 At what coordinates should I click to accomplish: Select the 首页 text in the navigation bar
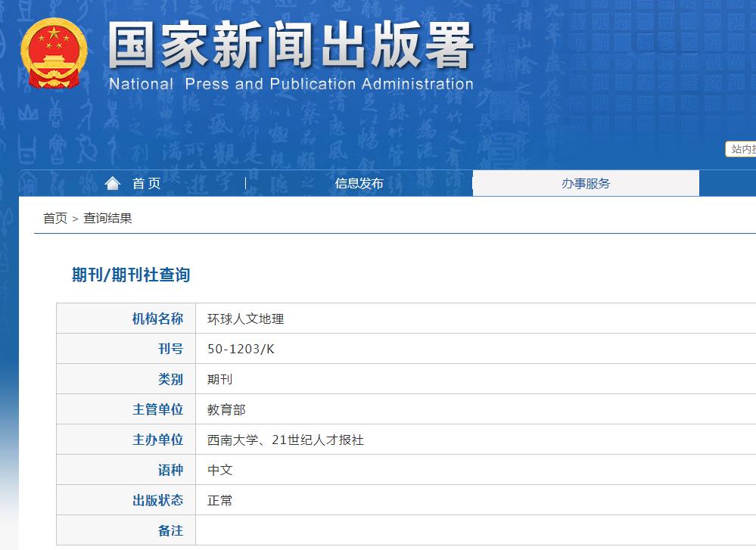(x=146, y=183)
